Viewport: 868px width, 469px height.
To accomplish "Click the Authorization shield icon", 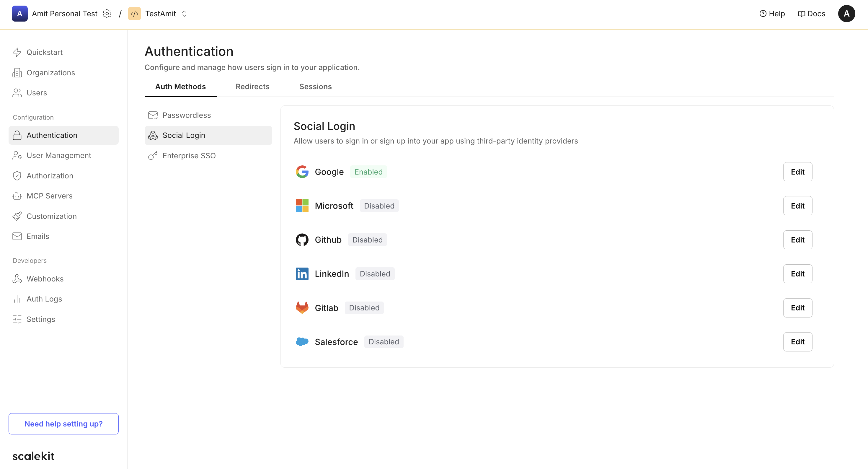I will (x=17, y=176).
